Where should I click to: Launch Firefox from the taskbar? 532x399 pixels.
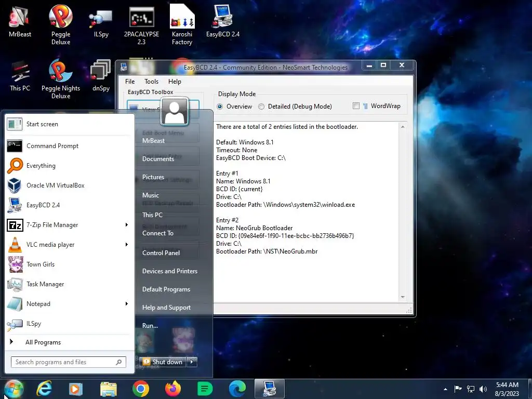(172, 389)
